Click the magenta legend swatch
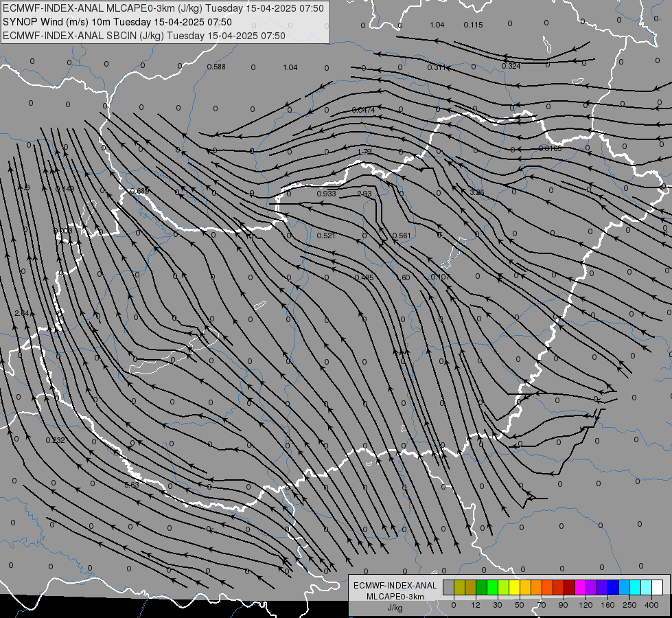The width and height of the screenshot is (672, 618). coord(580,587)
